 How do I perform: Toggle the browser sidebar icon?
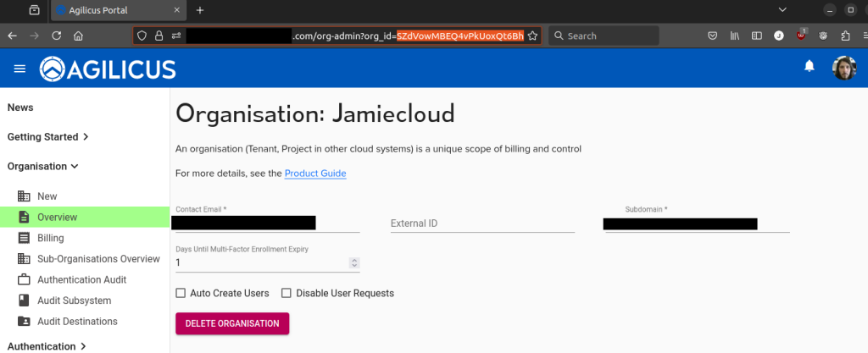(x=757, y=36)
